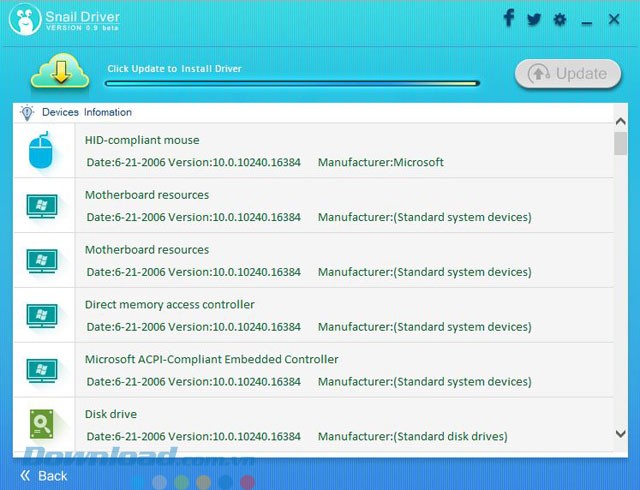Screen dimensions: 640x490
Task: Click the driver install progress bar
Action: 293,83
